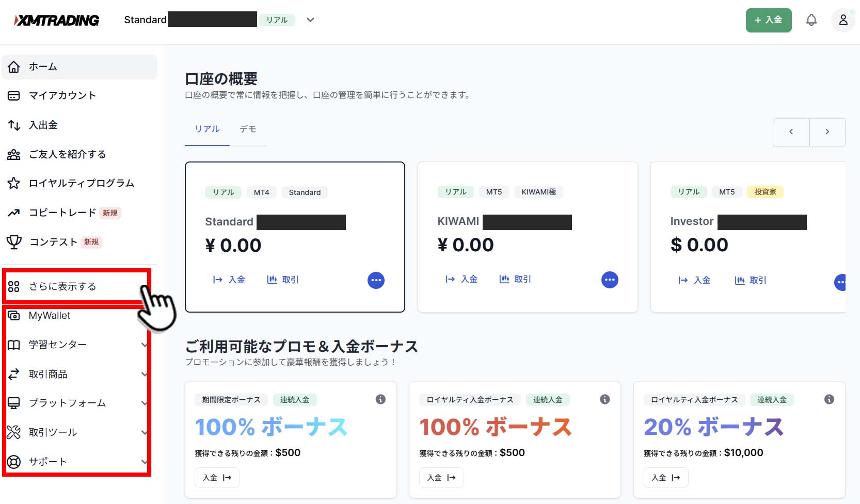Show info for 期間限定ボーナス card
The width and height of the screenshot is (860, 504).
tap(380, 399)
